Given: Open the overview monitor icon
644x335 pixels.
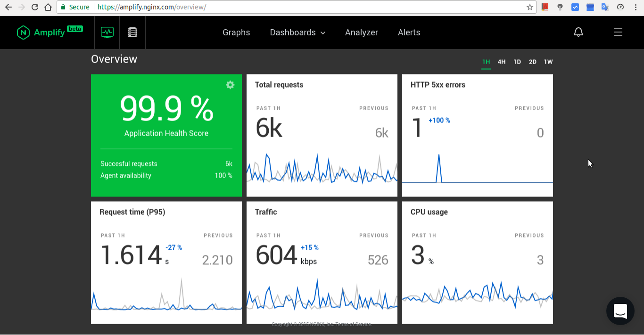Looking at the screenshot, I should (107, 33).
